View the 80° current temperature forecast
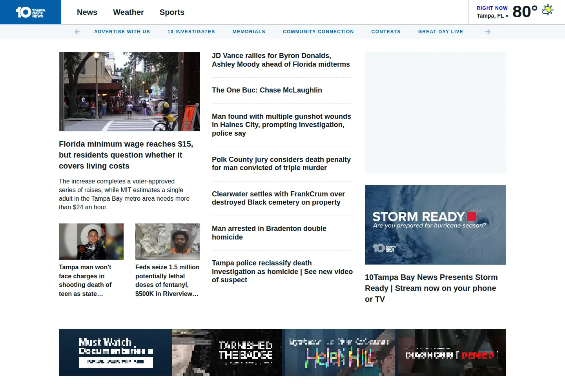This screenshot has height=392, width=565. 525,12
